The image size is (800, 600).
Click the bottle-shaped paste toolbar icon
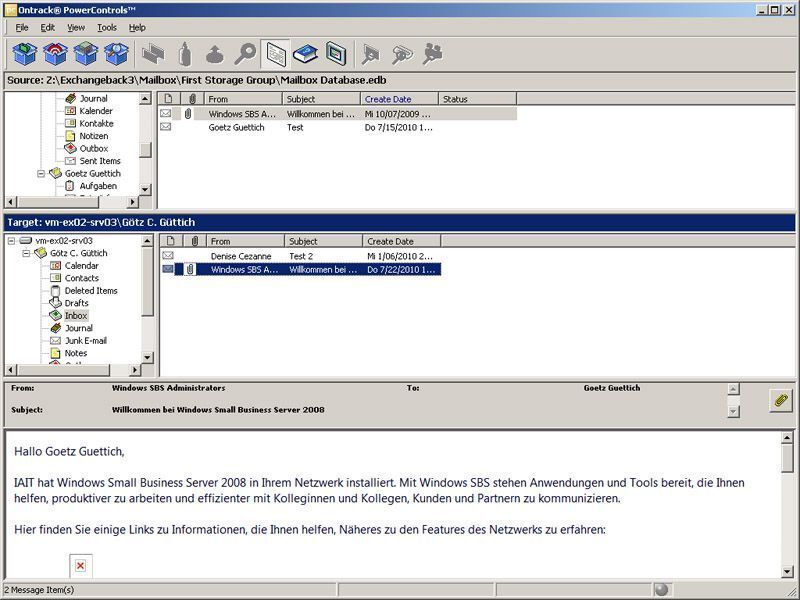pos(185,55)
